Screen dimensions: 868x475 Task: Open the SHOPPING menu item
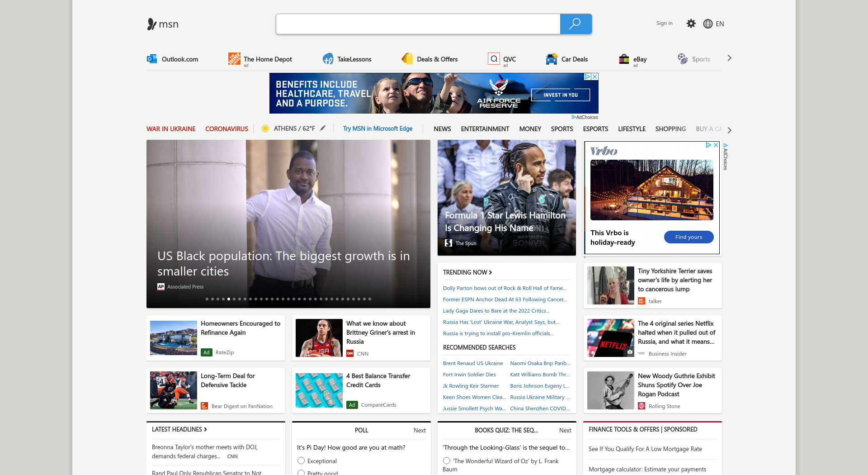[x=670, y=129]
